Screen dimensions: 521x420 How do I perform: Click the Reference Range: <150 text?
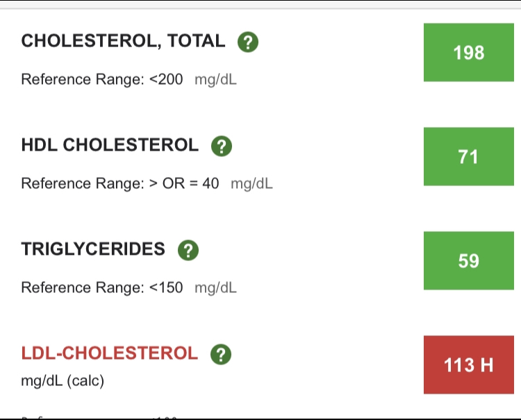[102, 287]
